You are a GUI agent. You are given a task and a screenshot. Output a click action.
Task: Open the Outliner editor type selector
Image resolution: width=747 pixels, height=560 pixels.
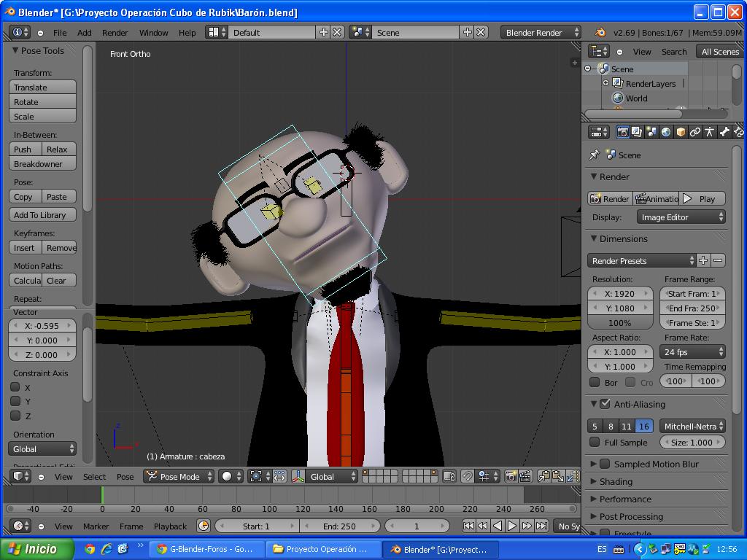[x=599, y=52]
